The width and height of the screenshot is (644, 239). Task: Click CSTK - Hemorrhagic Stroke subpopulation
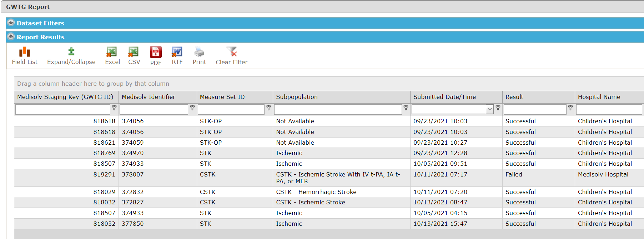(316, 192)
